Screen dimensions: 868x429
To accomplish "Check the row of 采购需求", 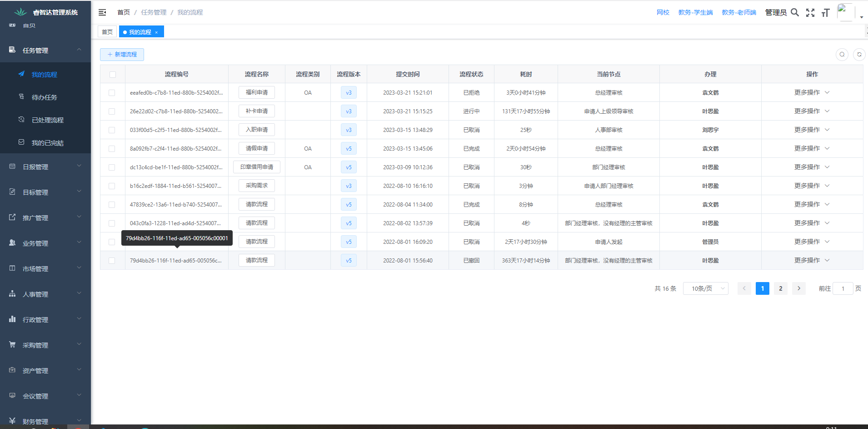I will pos(112,186).
